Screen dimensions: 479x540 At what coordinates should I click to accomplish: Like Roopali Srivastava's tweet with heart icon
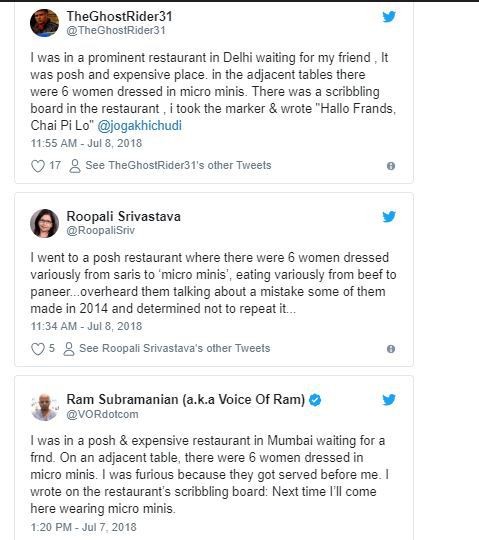38,349
